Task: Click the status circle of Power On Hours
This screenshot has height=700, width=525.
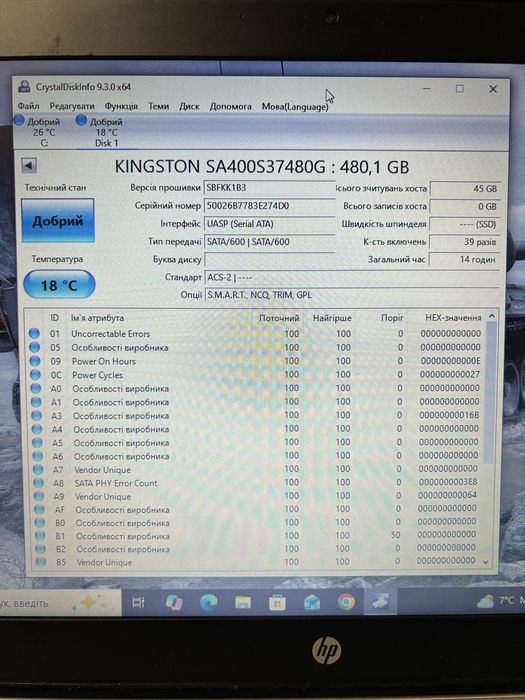Action: coord(35,361)
